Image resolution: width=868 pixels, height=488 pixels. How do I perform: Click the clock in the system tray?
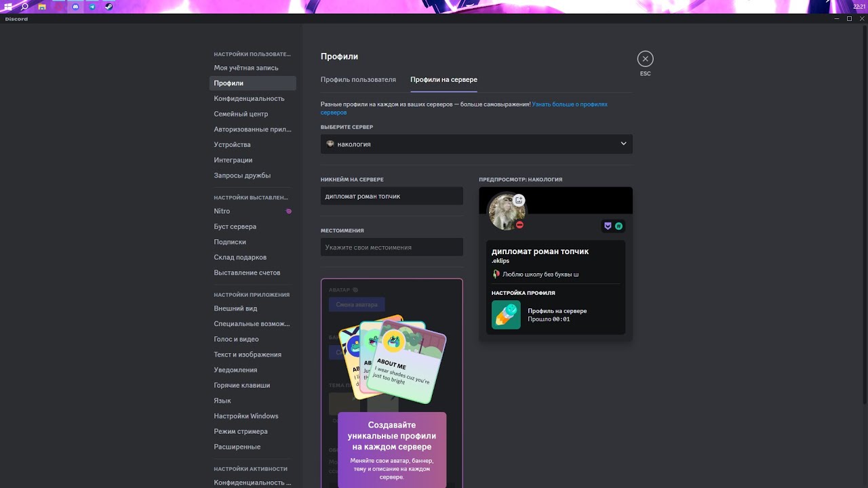(x=859, y=6)
